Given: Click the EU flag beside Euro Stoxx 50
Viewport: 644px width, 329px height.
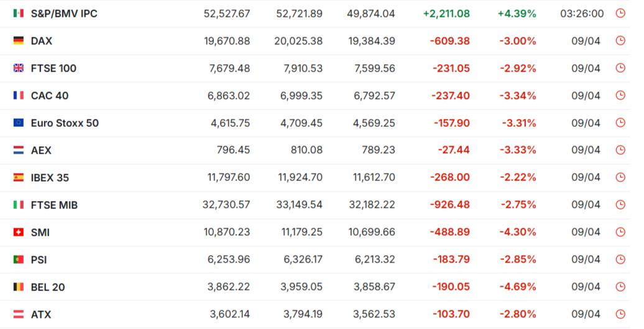Looking at the screenshot, I should coord(19,123).
